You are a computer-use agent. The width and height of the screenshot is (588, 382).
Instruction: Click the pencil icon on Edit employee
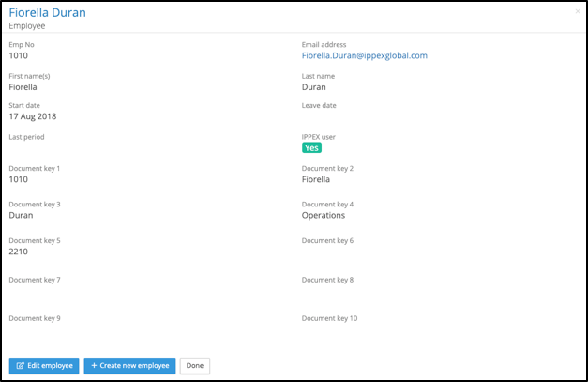click(21, 365)
